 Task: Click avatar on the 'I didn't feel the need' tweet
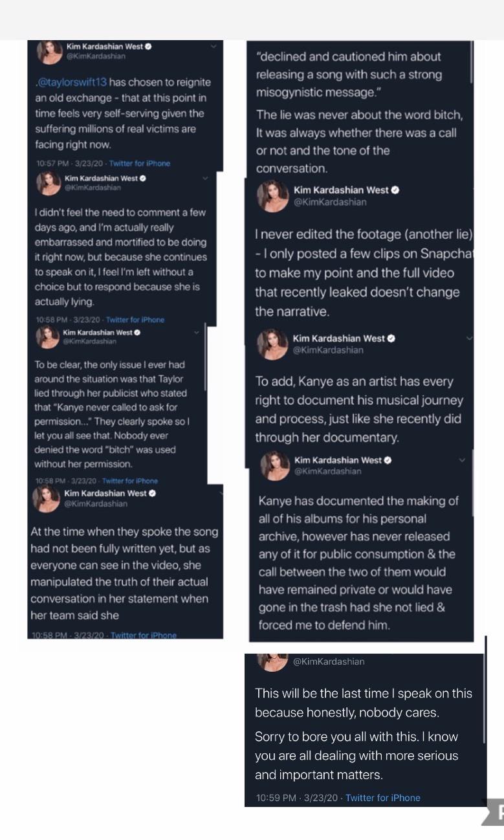(x=49, y=183)
